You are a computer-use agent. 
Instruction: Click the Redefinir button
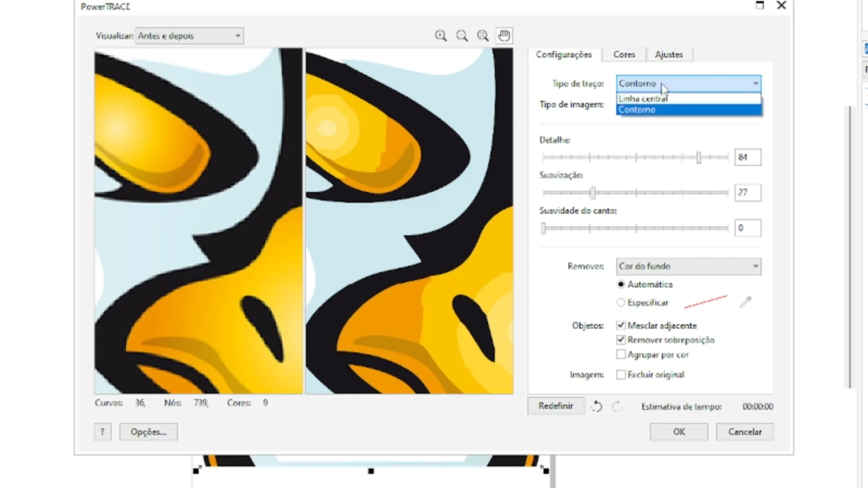click(556, 406)
